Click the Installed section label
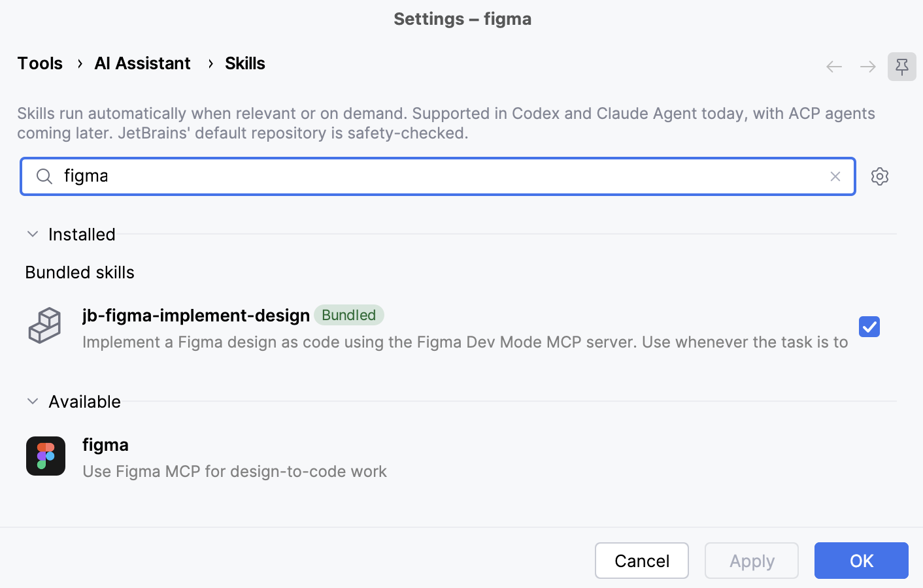 [x=82, y=234]
